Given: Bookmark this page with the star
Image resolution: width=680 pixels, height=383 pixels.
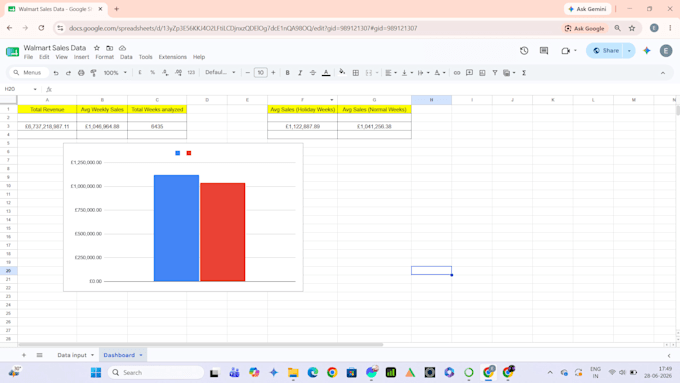Looking at the screenshot, I should [632, 28].
